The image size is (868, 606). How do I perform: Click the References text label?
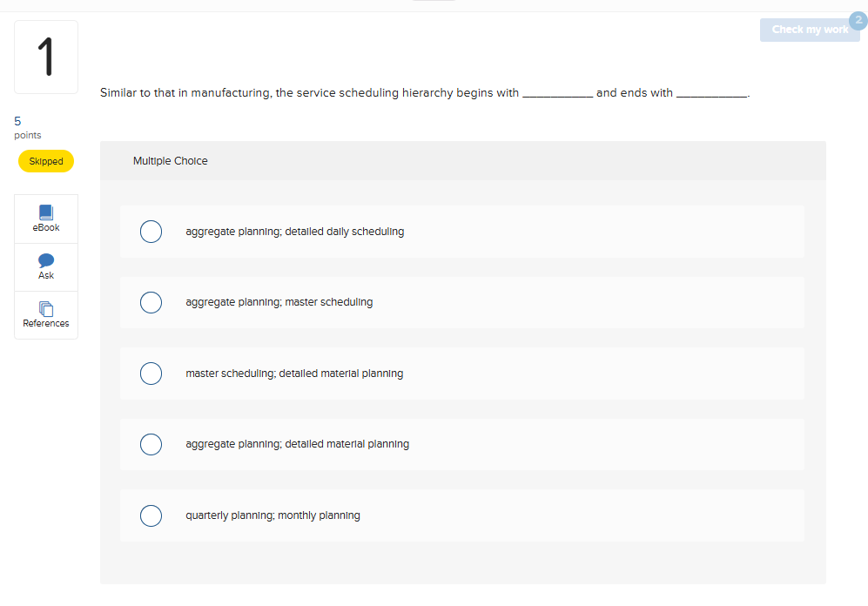coord(46,323)
